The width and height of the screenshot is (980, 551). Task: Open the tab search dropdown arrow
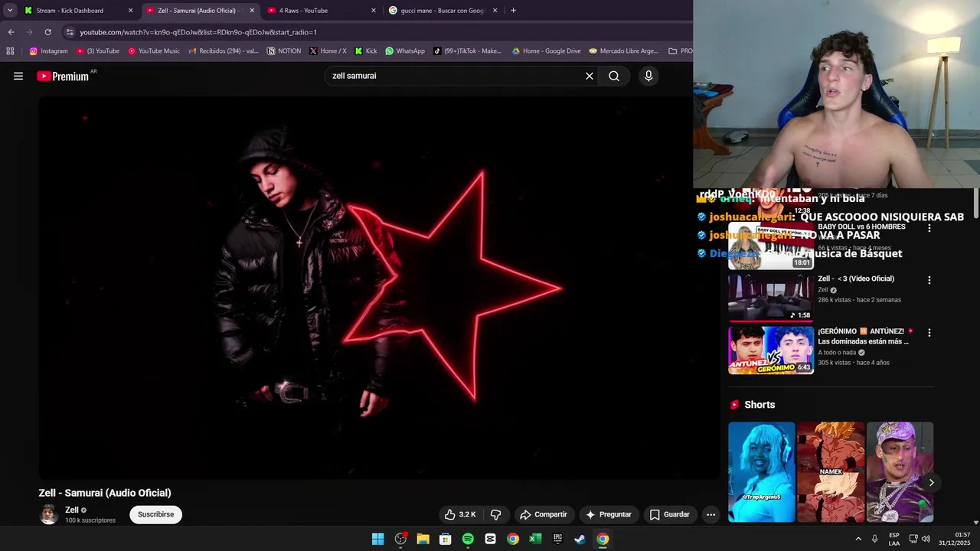[9, 11]
